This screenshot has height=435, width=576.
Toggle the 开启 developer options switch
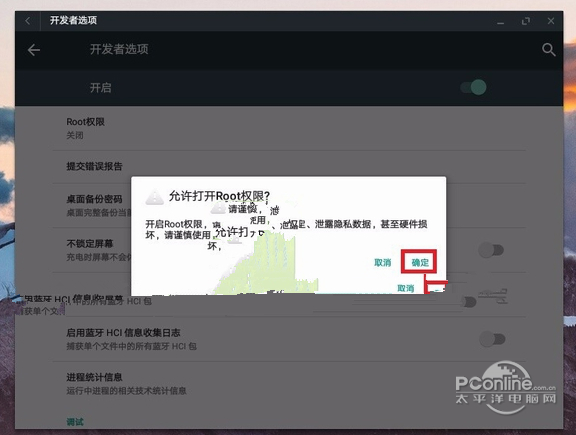[474, 87]
